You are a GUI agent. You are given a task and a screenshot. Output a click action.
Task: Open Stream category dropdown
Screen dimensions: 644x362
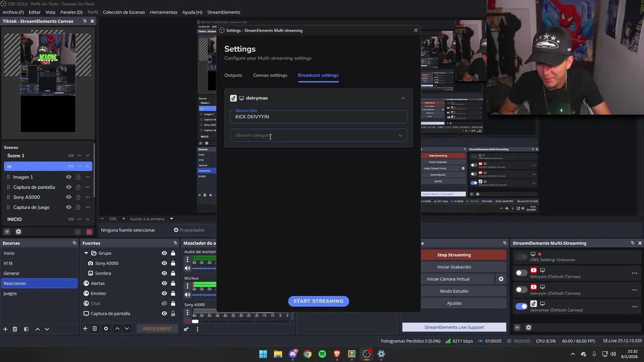[318, 135]
